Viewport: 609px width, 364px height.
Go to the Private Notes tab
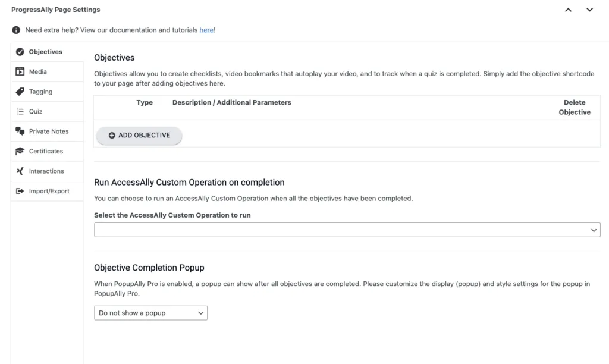point(49,131)
